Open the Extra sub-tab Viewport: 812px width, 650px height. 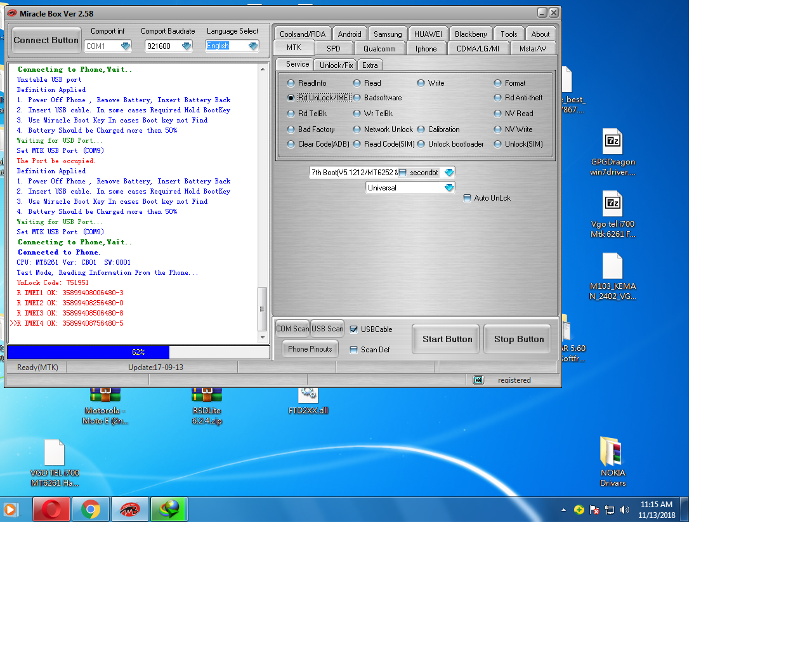pyautogui.click(x=370, y=65)
